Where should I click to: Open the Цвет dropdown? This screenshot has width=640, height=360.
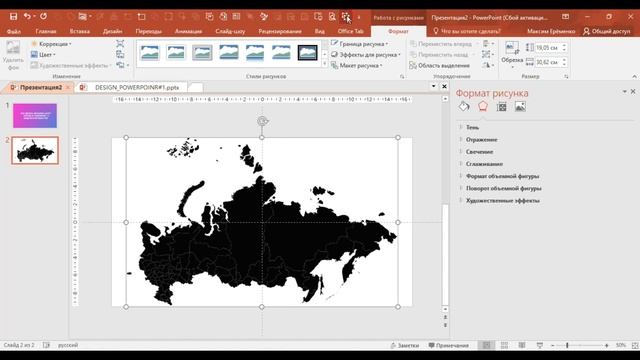pyautogui.click(x=43, y=54)
